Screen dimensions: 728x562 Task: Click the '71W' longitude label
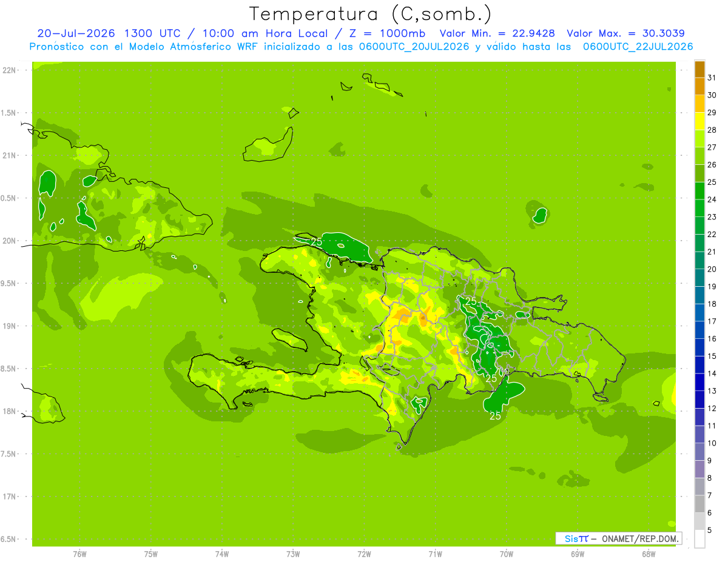click(x=436, y=554)
